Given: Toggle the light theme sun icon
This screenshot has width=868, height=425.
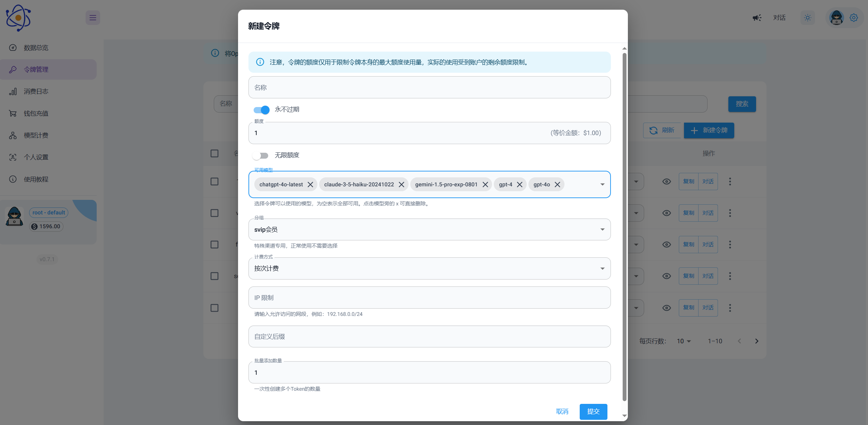Looking at the screenshot, I should point(808,18).
